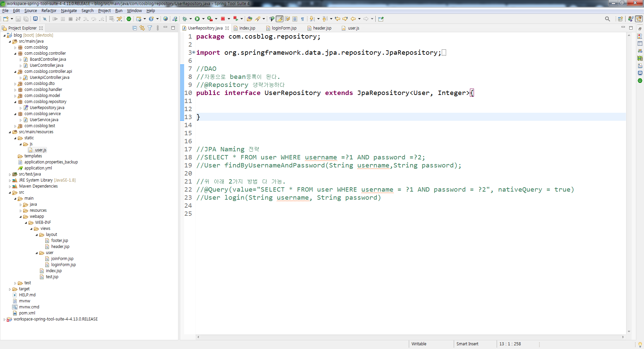This screenshot has width=644, height=349.
Task: Open the File menu
Action: click(5, 11)
